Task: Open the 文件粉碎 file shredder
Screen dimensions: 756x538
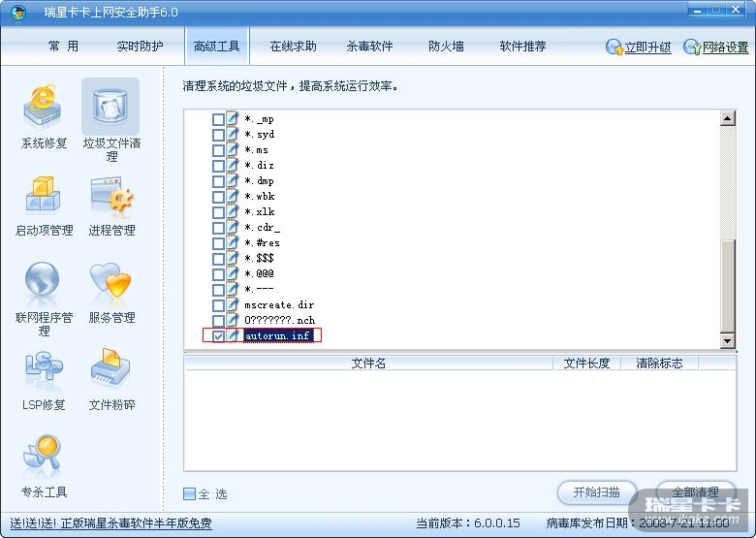Action: click(111, 381)
